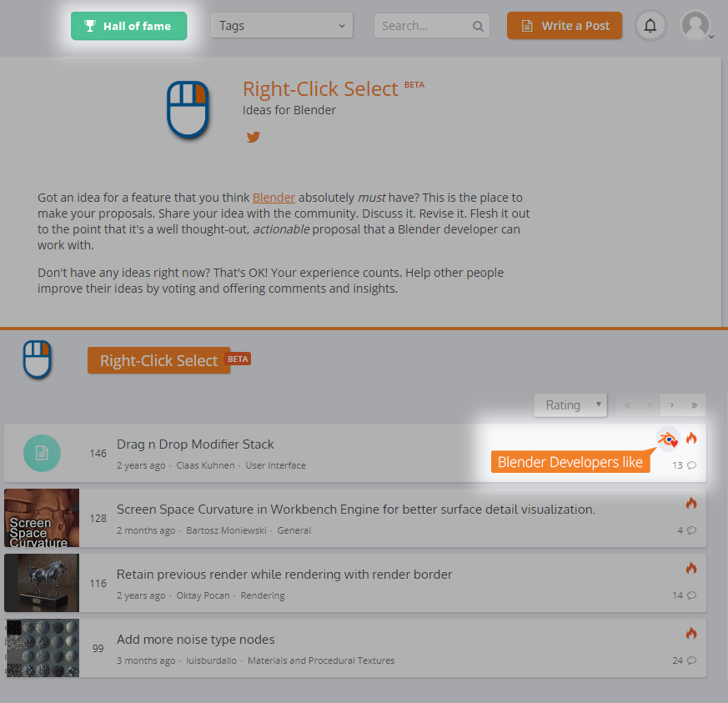Click the flame icon on noise type nodes post

click(x=691, y=633)
